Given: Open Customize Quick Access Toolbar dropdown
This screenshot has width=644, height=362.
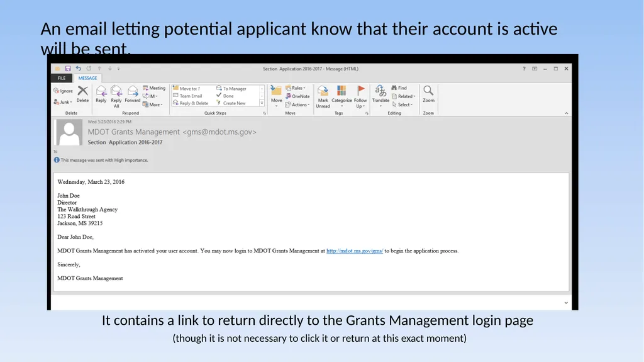Looking at the screenshot, I should point(119,69).
